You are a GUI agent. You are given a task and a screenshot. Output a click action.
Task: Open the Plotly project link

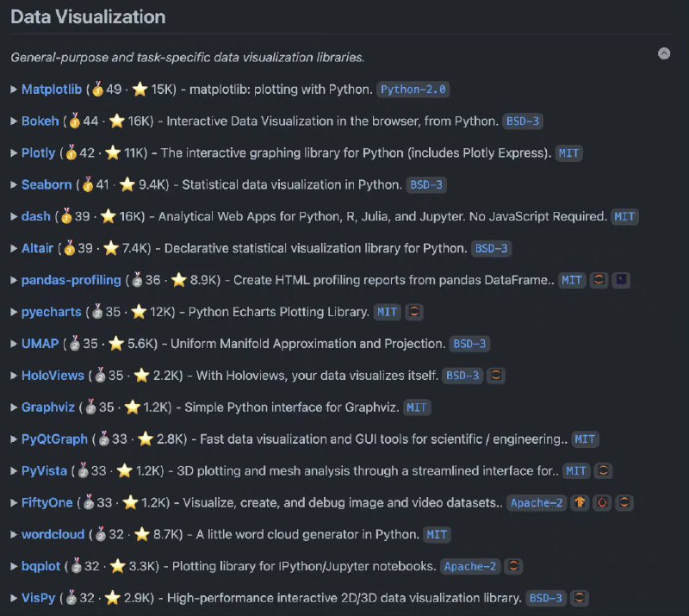(x=38, y=152)
